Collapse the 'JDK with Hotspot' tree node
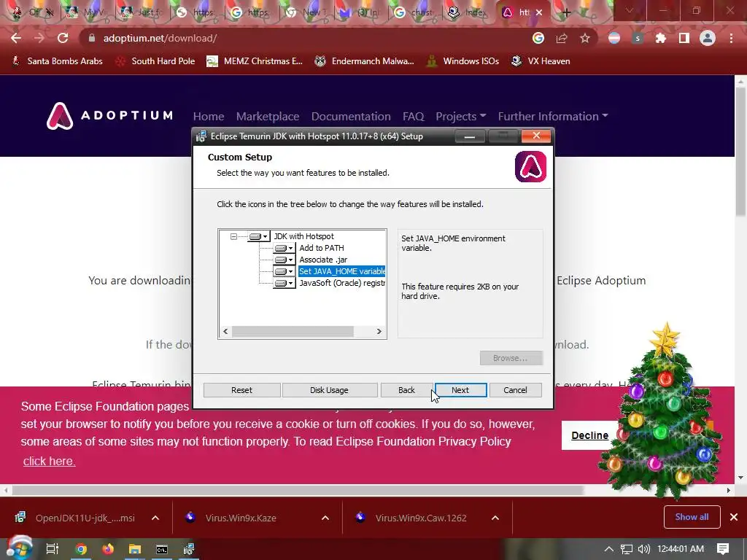This screenshot has height=560, width=747. [233, 236]
